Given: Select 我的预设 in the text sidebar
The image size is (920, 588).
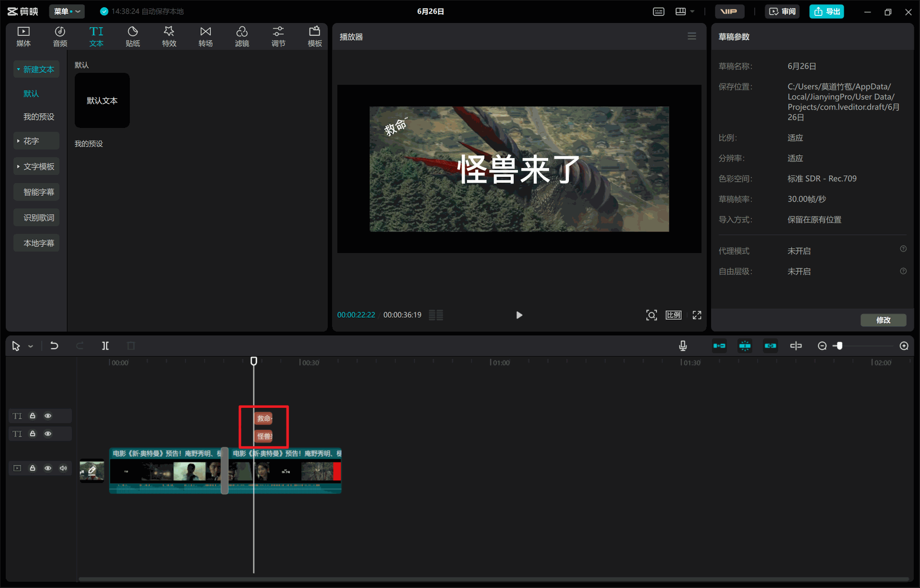Looking at the screenshot, I should (39, 116).
